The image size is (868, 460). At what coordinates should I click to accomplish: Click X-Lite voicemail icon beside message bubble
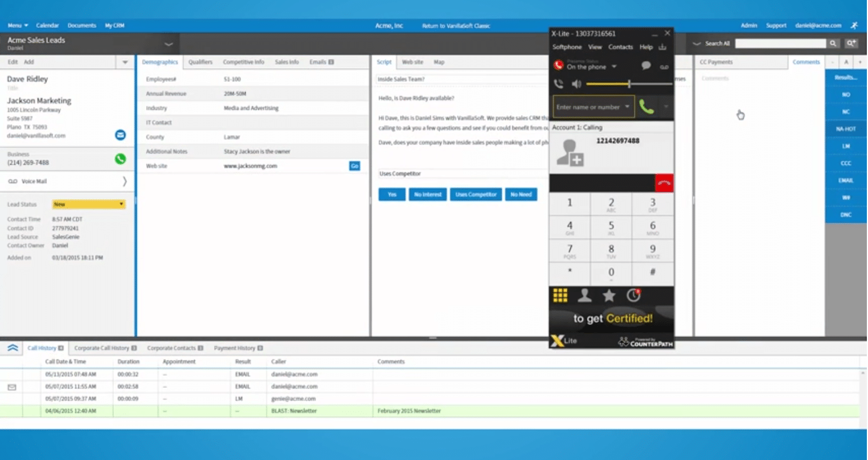coord(664,67)
